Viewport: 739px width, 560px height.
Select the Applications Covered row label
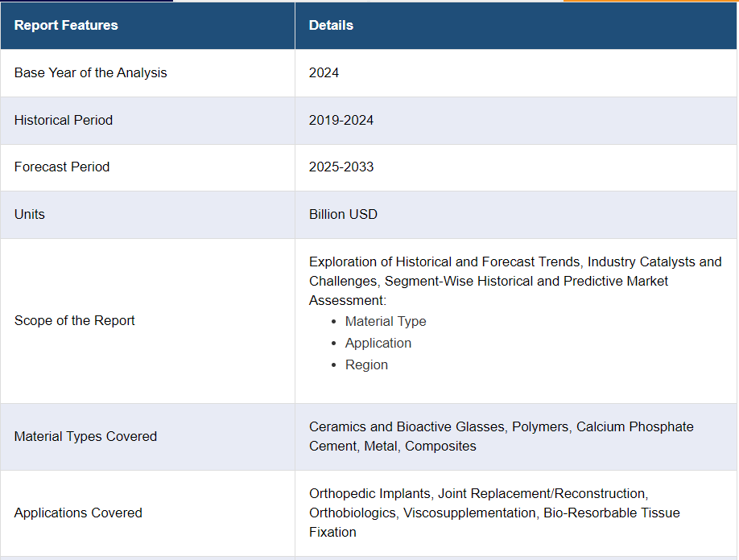(78, 513)
